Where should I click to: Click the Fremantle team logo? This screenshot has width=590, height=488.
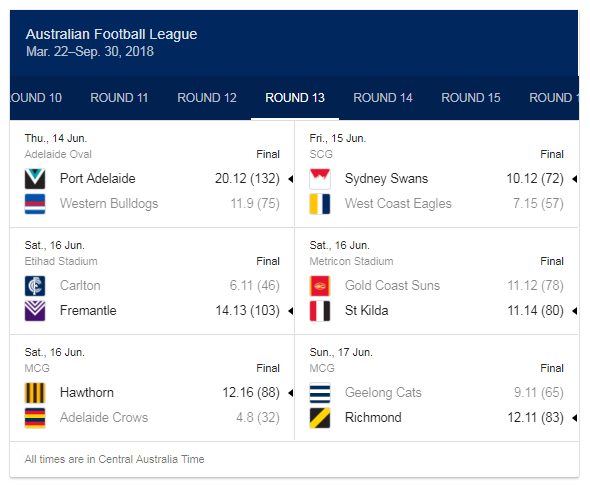(x=35, y=311)
